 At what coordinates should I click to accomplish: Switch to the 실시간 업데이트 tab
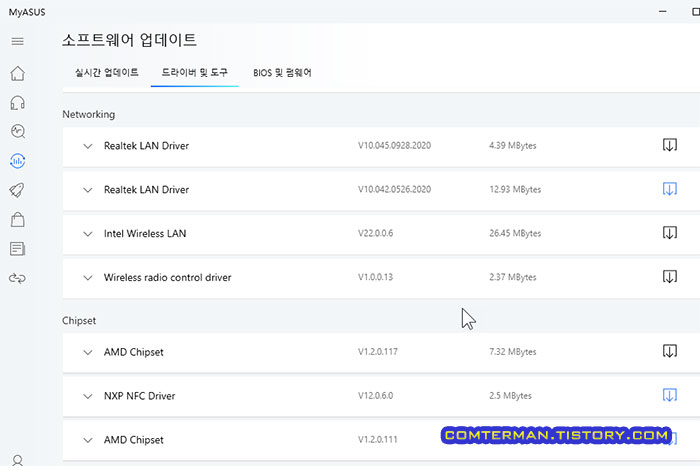pyautogui.click(x=107, y=72)
